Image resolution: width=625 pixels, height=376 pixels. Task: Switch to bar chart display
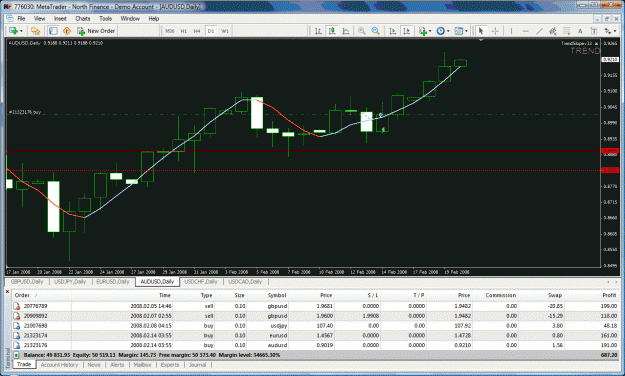click(x=318, y=31)
